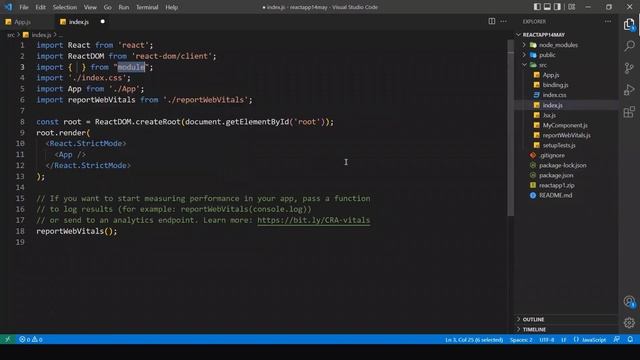Open Jsx.js in the explorer
The width and height of the screenshot is (640, 360).
pyautogui.click(x=549, y=115)
